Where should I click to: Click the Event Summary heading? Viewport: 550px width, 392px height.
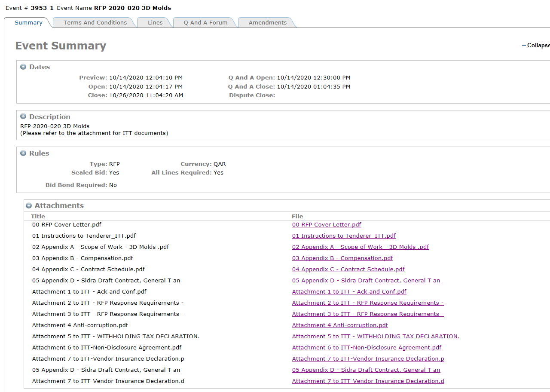tap(61, 46)
